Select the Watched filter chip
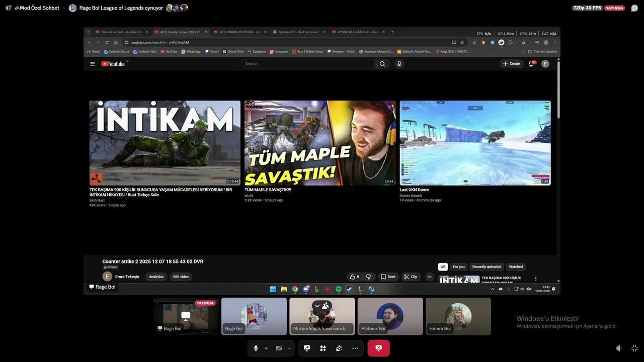 pos(516,266)
